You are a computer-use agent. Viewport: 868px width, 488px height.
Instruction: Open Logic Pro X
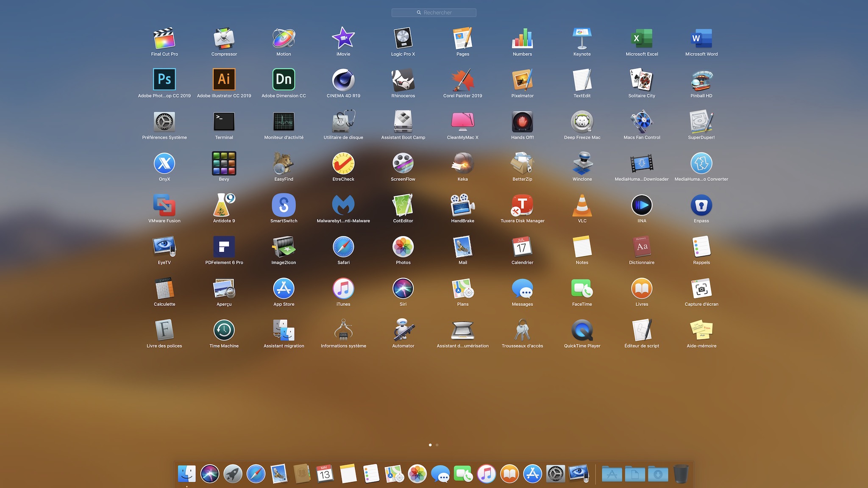coord(403,39)
